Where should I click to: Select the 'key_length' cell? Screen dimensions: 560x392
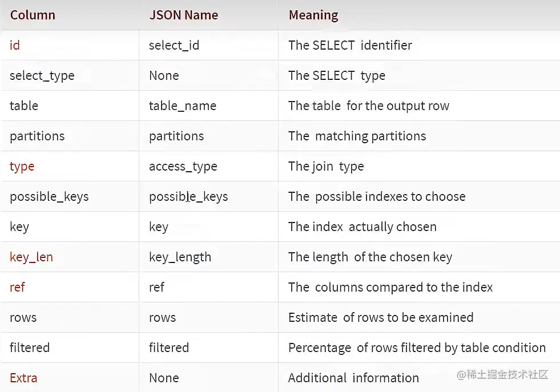(180, 257)
